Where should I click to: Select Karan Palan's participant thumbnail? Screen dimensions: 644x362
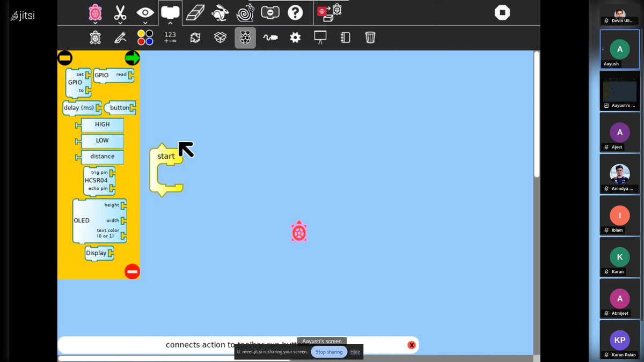(619, 340)
